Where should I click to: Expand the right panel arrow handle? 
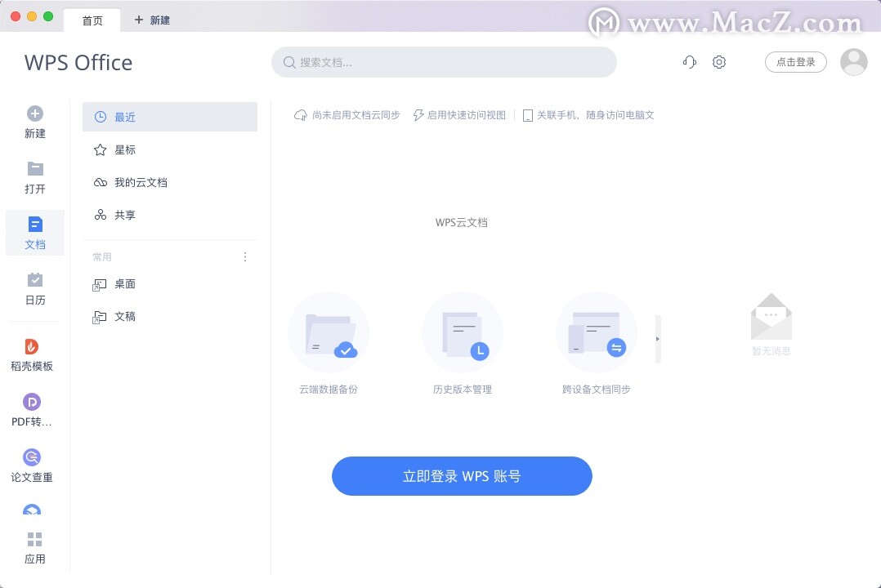point(658,339)
